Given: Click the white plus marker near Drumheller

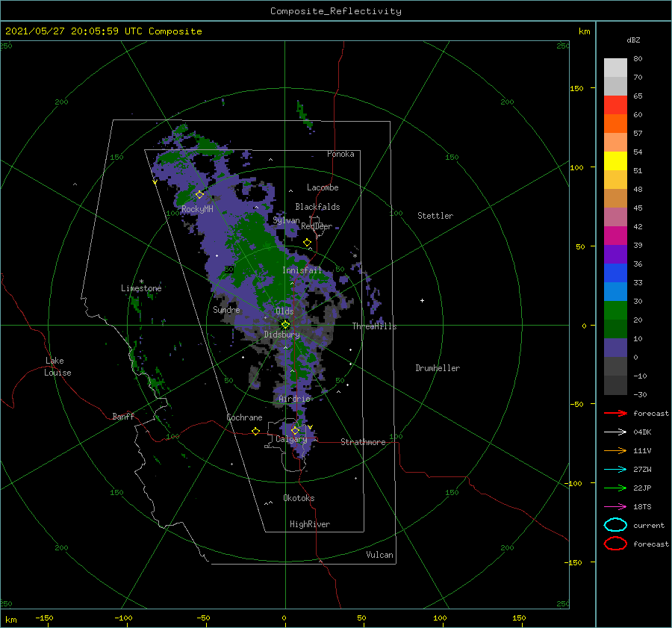Looking at the screenshot, I should pos(422,300).
